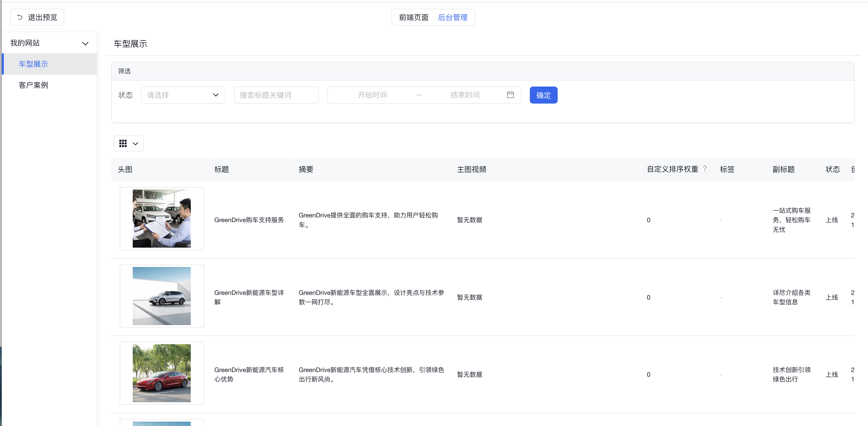Click 暂无数据 in GreenDrive购车支持服务 row
The height and width of the screenshot is (426, 868).
coord(469,220)
